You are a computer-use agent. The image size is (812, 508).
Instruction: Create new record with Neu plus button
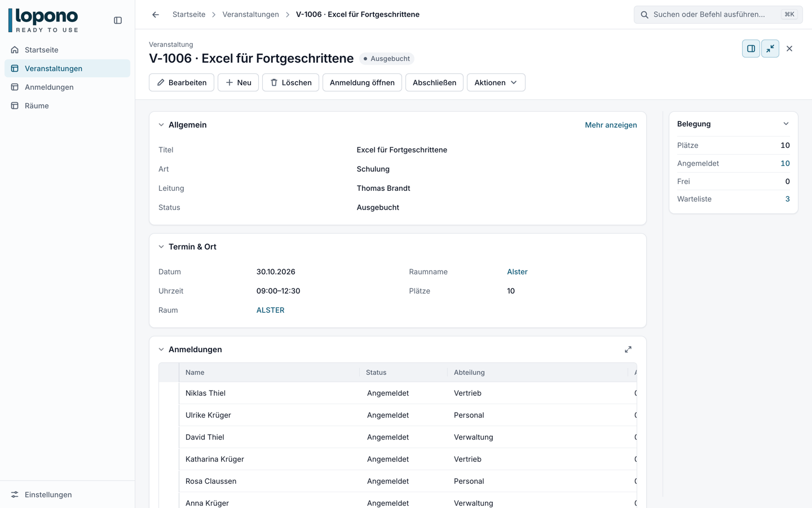coord(238,82)
